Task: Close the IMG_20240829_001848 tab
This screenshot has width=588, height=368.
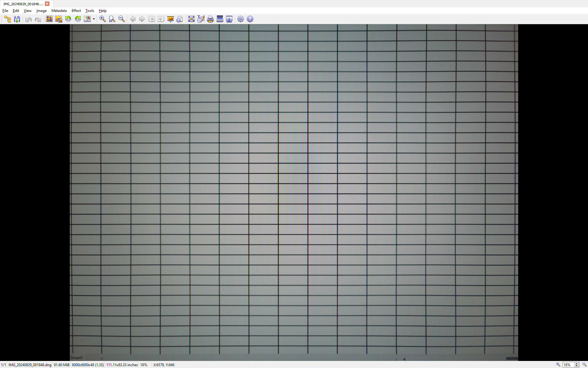Action: point(47,4)
